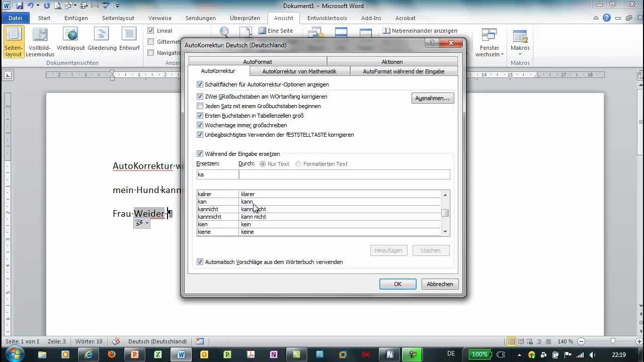Switch to Gliederung view
This screenshot has height=362, width=644.
coord(102,40)
